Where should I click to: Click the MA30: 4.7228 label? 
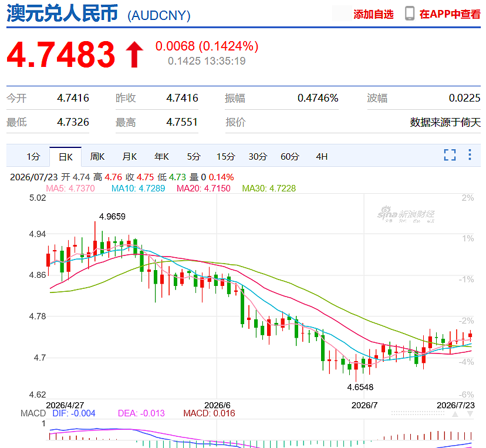(269, 188)
